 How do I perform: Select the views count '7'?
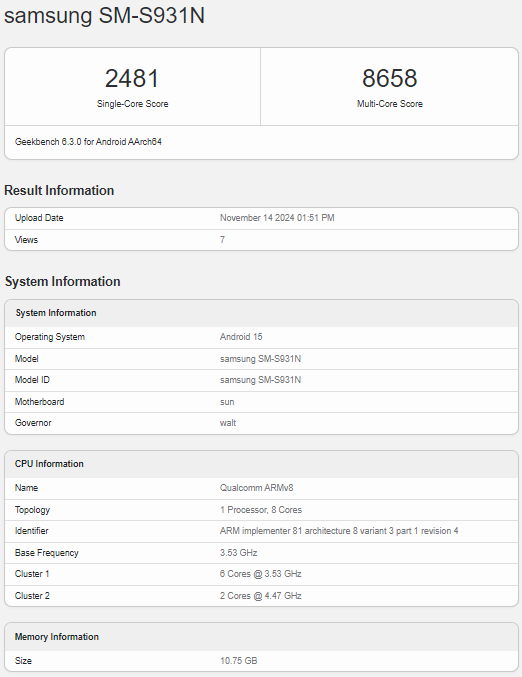(222, 240)
